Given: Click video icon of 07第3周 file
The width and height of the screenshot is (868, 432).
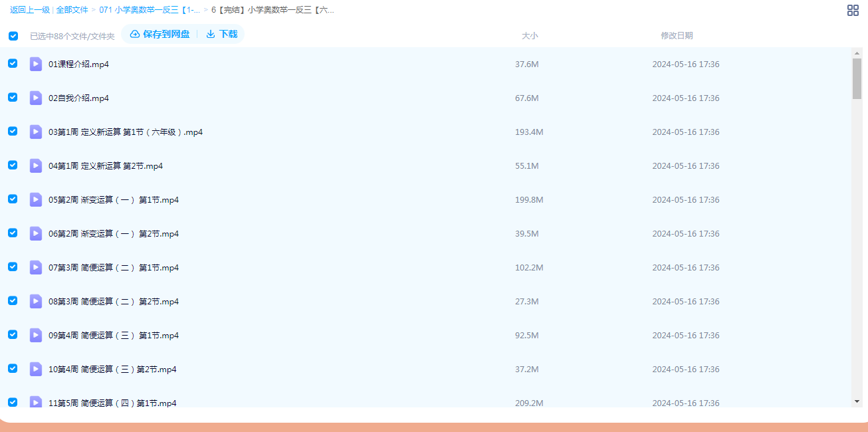Looking at the screenshot, I should pyautogui.click(x=36, y=267).
